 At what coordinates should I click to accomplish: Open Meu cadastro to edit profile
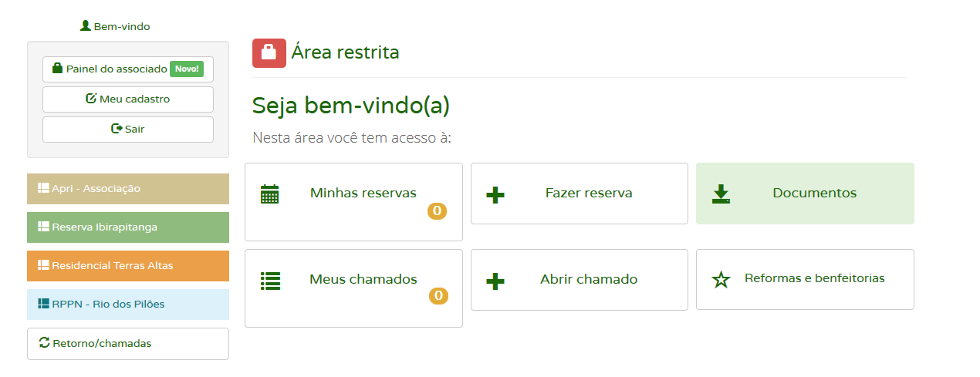pos(128,99)
